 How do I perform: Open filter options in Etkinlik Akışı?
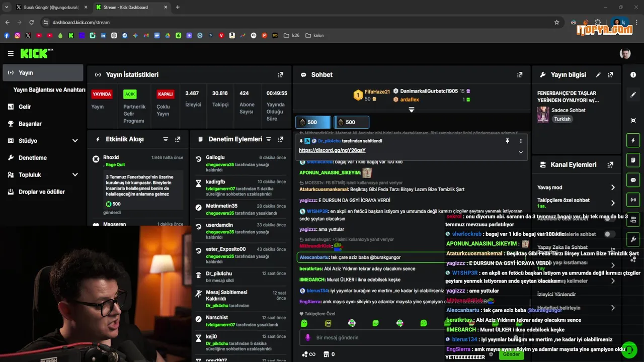coord(166,139)
